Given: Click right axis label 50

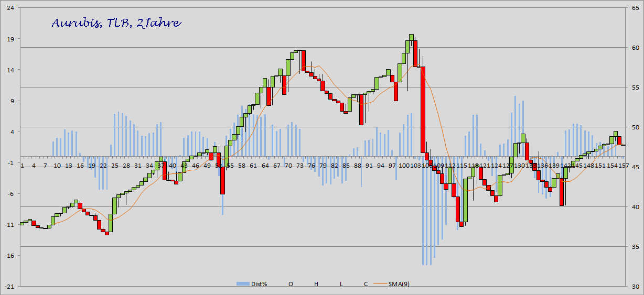Looking at the screenshot, I should [x=635, y=127].
